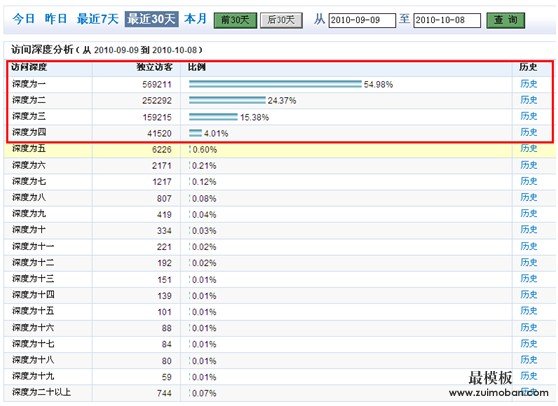Select the 今日 date range tab
The height and width of the screenshot is (406, 558).
23,19
